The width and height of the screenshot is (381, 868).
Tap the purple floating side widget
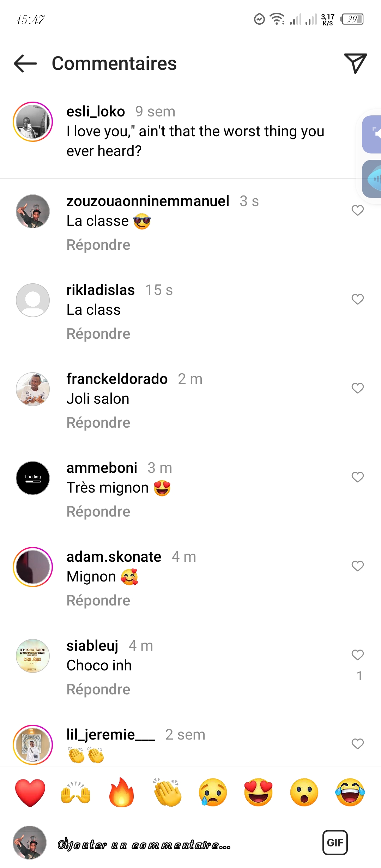(372, 134)
